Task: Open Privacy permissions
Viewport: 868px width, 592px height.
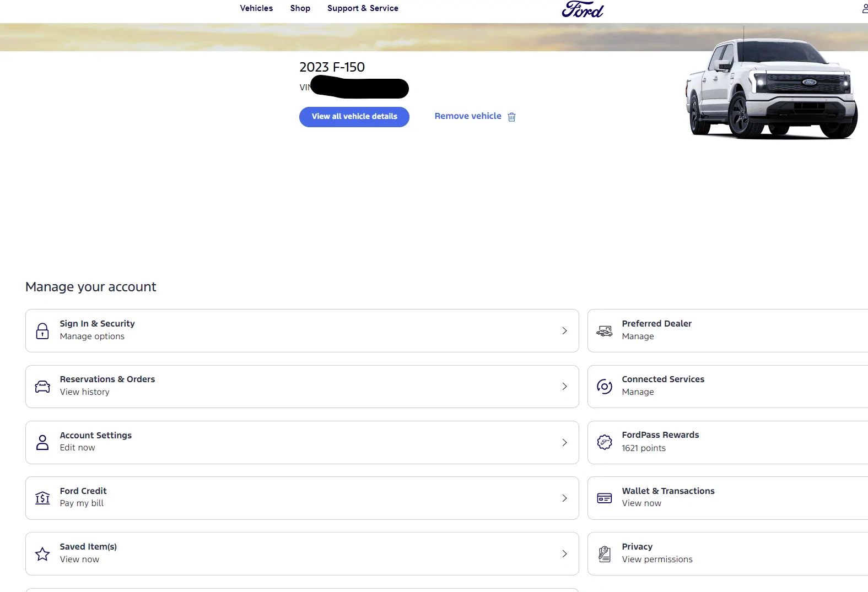Action: point(727,553)
